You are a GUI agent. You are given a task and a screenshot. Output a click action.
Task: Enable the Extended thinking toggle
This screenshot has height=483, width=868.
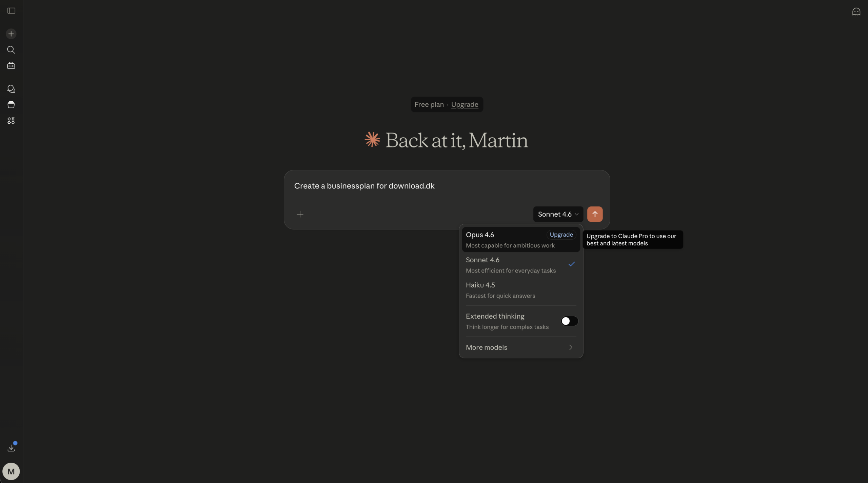569,321
